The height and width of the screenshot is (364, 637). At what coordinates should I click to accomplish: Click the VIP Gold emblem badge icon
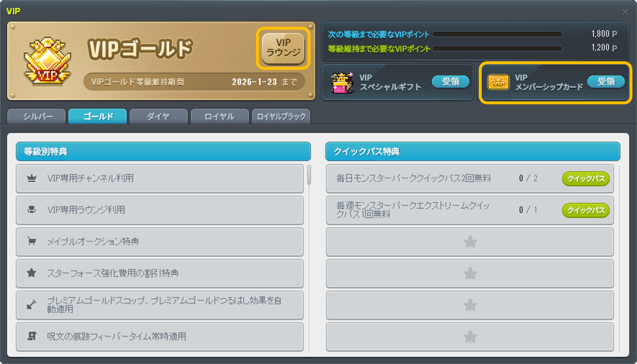(47, 61)
